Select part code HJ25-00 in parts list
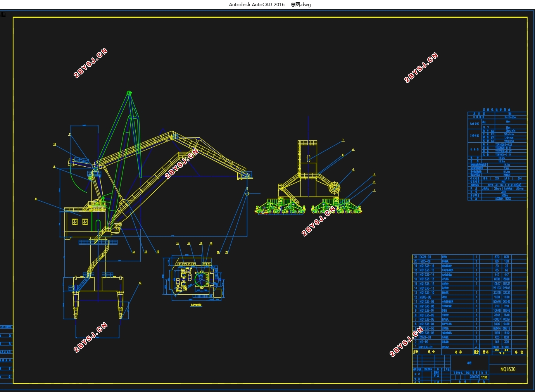Image resolution: width=535 pixels, height=392 pixels. (425, 261)
